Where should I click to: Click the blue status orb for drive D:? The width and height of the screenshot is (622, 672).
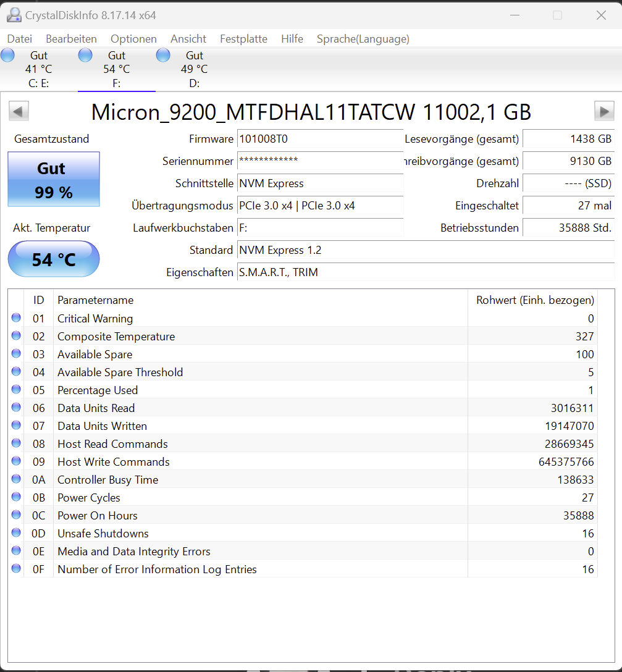tap(163, 56)
